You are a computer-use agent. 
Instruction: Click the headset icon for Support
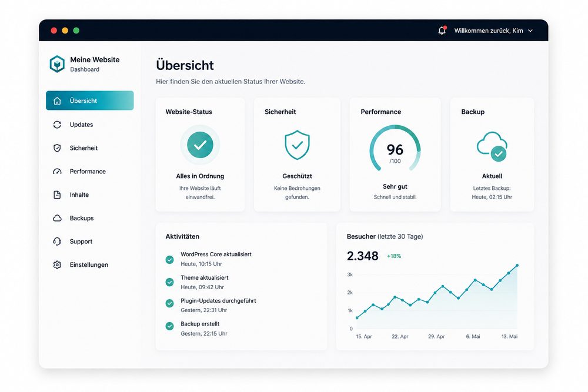[57, 242]
